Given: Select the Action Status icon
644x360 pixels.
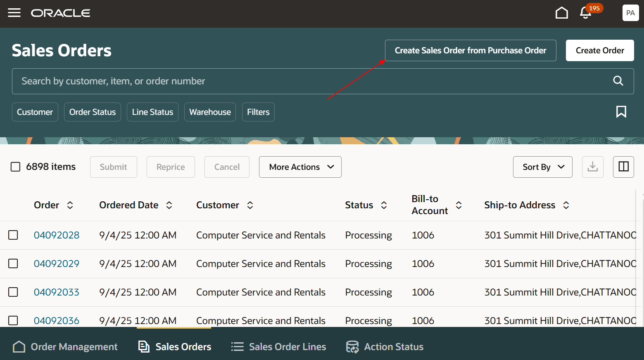Looking at the screenshot, I should (352, 346).
